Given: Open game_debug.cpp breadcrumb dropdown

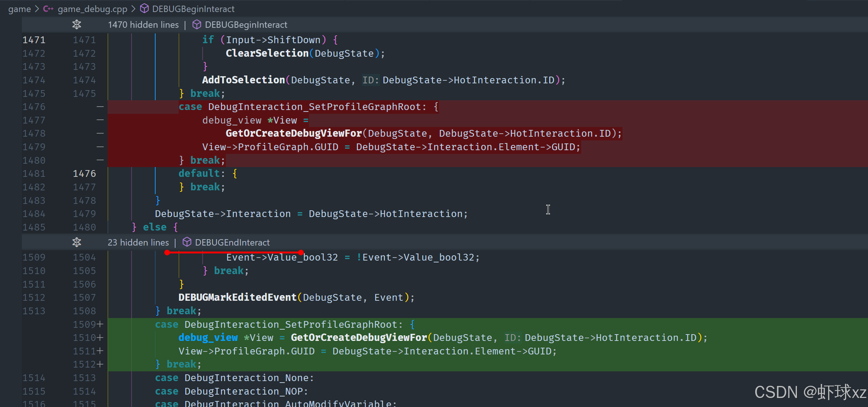Looking at the screenshot, I should [x=92, y=9].
